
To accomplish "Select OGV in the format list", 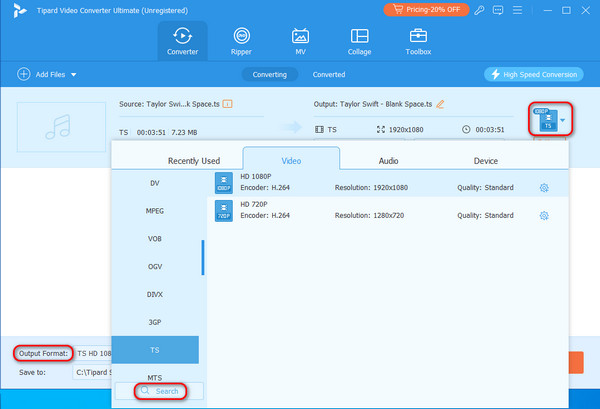I will tap(155, 266).
